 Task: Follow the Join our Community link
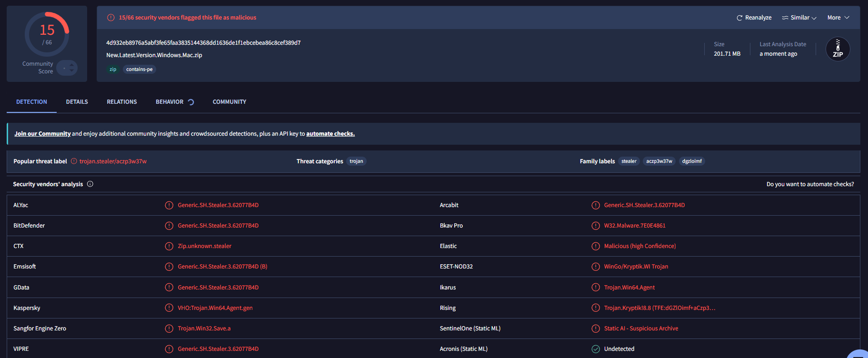click(x=42, y=134)
